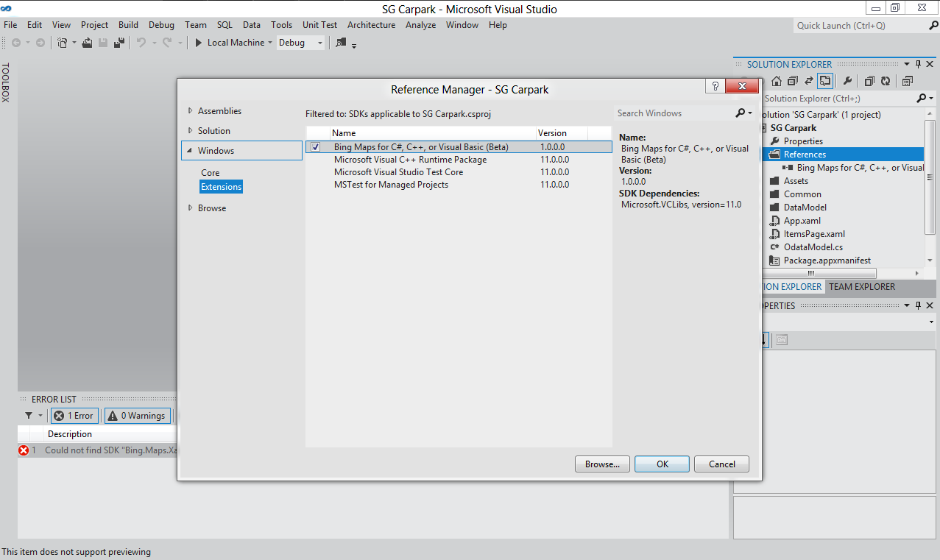Select MSTest for Managed Projects row
Screen dimensions: 940x560
[x=459, y=185]
